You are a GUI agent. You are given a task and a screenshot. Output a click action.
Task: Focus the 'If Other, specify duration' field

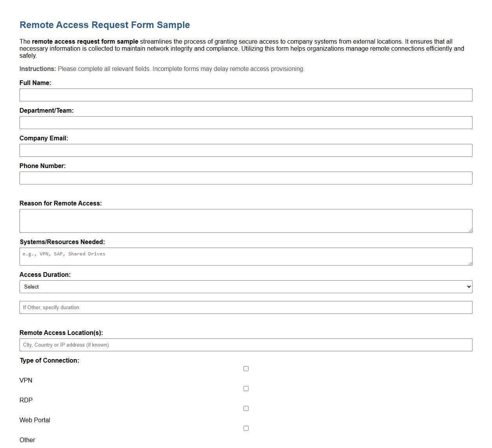coord(245,307)
